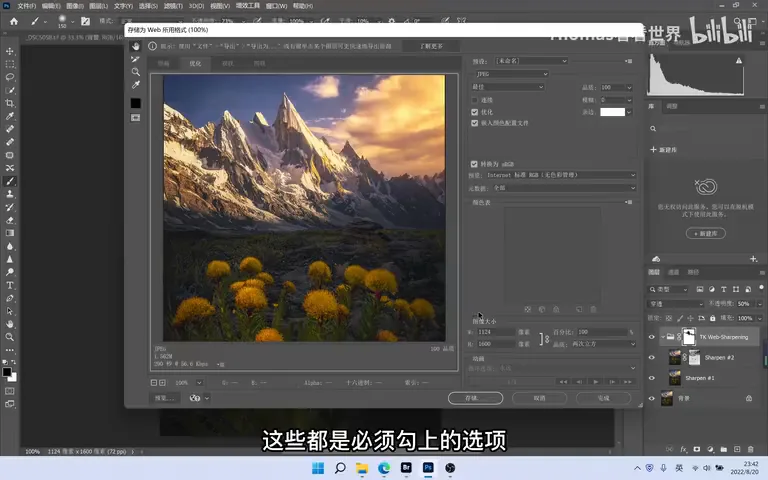Click the 新建库 button in Libraries panel
The height and width of the screenshot is (480, 768).
coord(706,234)
